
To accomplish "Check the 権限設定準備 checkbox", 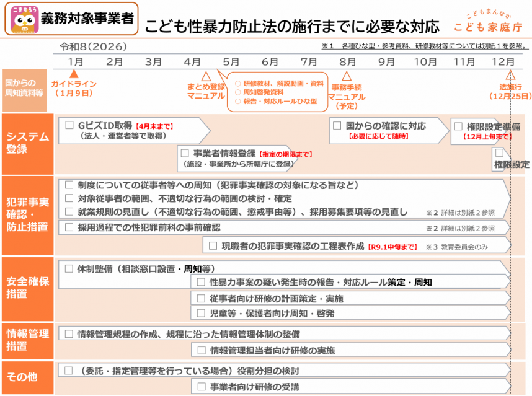I will [x=458, y=126].
